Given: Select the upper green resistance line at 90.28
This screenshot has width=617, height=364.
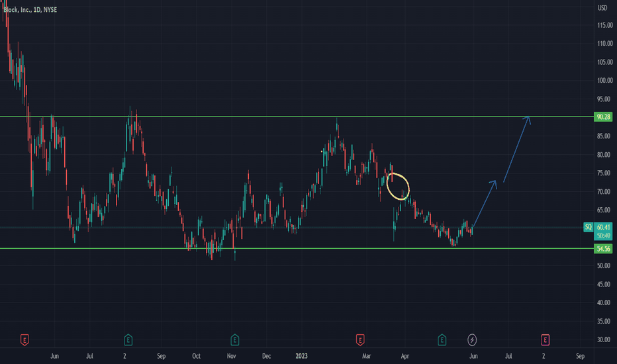Looking at the screenshot, I should pos(297,116).
